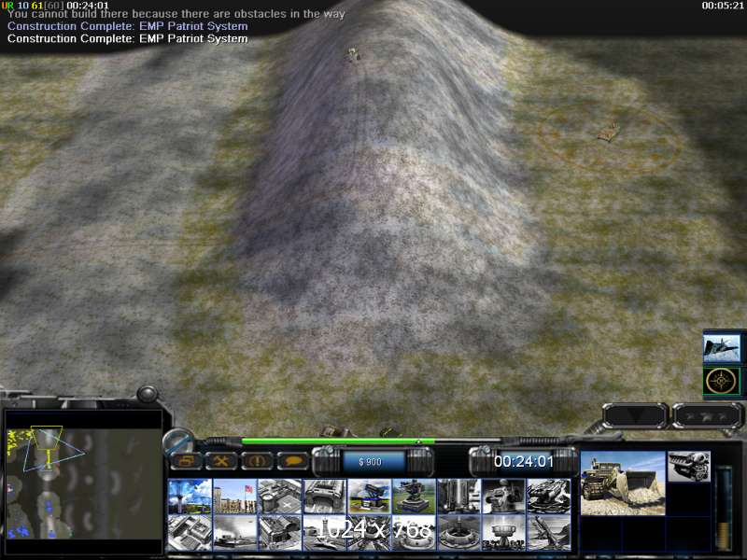The image size is (747, 560).
Task: Pick the grey War Factory build icon
Action: (x=324, y=496)
